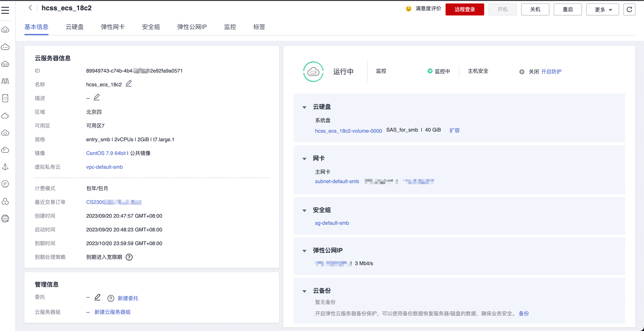
Task: Open help icon beside 新建委托
Action: tap(111, 298)
